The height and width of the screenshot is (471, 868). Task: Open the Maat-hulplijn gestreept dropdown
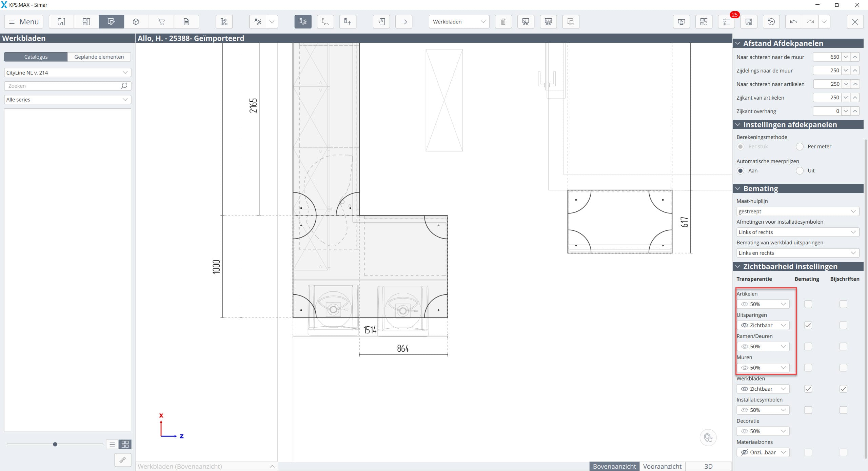click(x=797, y=211)
